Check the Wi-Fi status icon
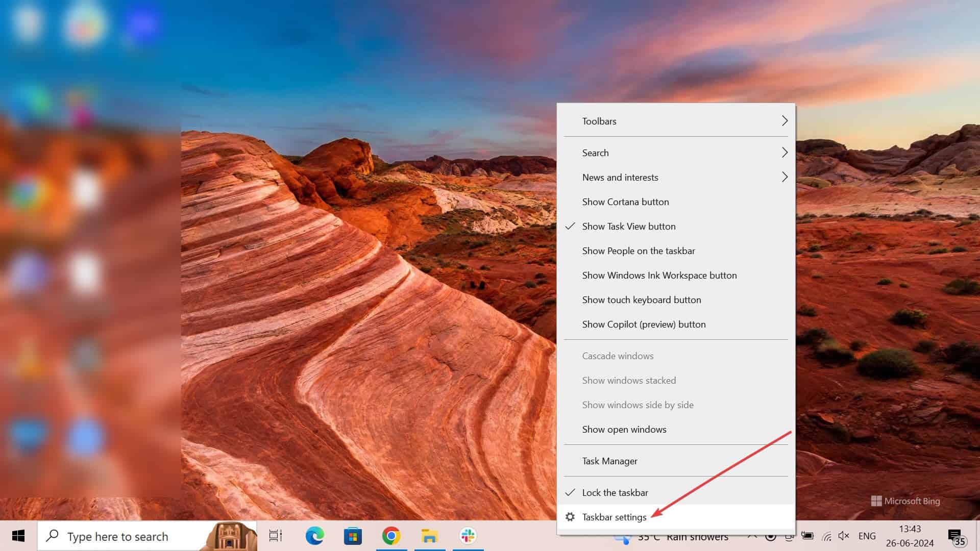This screenshot has width=980, height=551. (x=827, y=536)
